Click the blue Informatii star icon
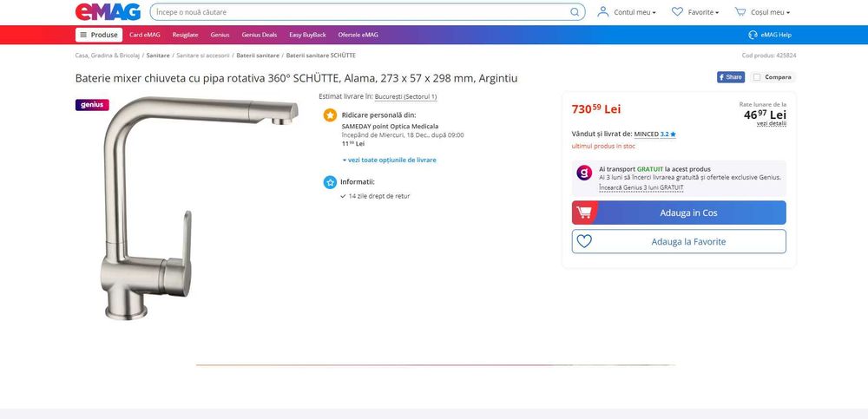Image resolution: width=868 pixels, height=419 pixels. tap(330, 182)
